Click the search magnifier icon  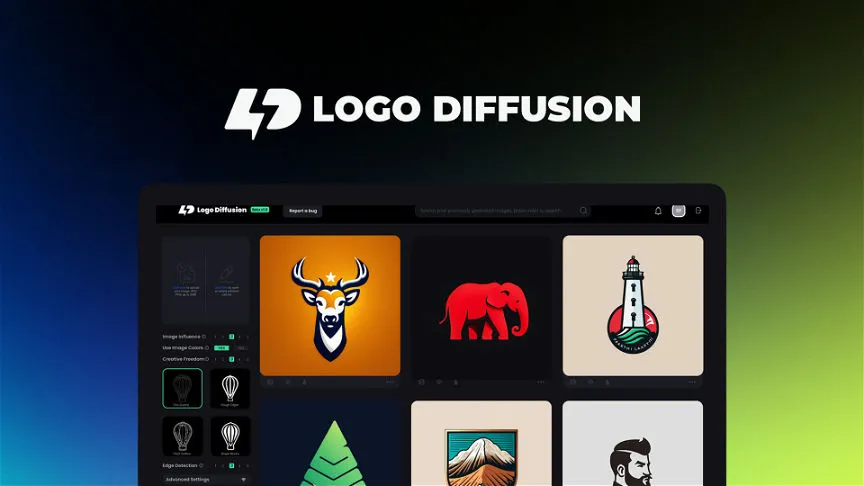tap(583, 210)
